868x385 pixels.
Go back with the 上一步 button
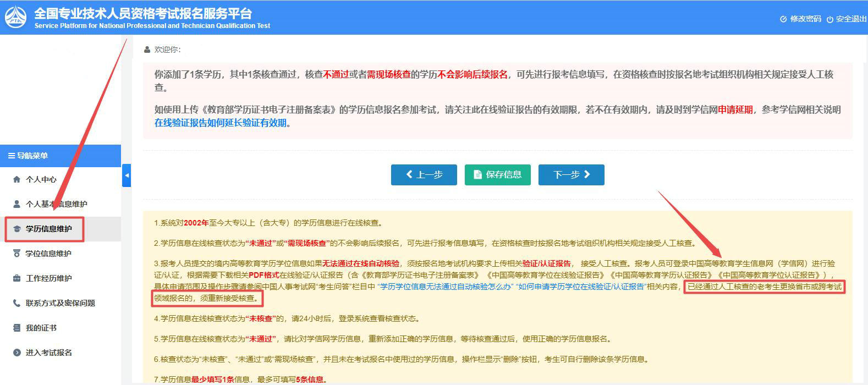(x=424, y=174)
